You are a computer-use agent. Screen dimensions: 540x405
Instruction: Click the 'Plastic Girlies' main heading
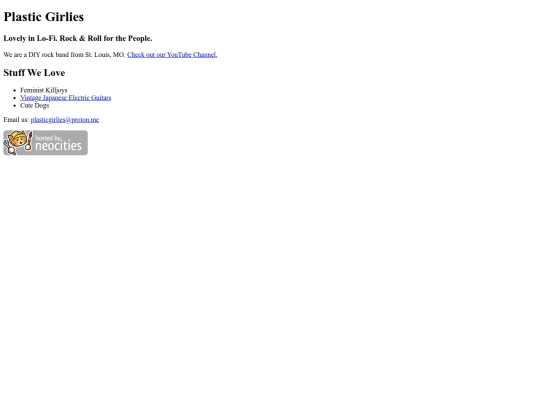coord(43,17)
